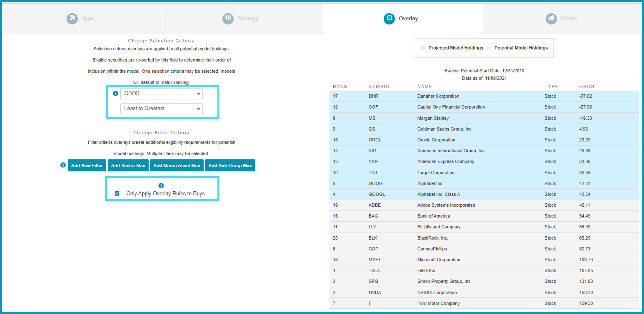Select the Bank of America name
Screen dimensions: 644x314
433,216
